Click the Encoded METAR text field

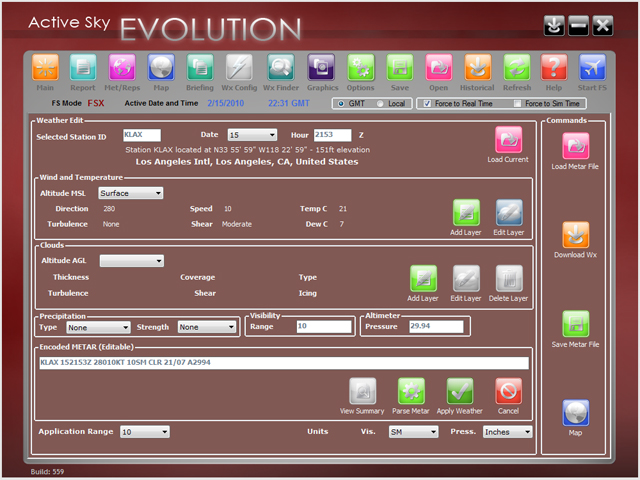[284, 363]
